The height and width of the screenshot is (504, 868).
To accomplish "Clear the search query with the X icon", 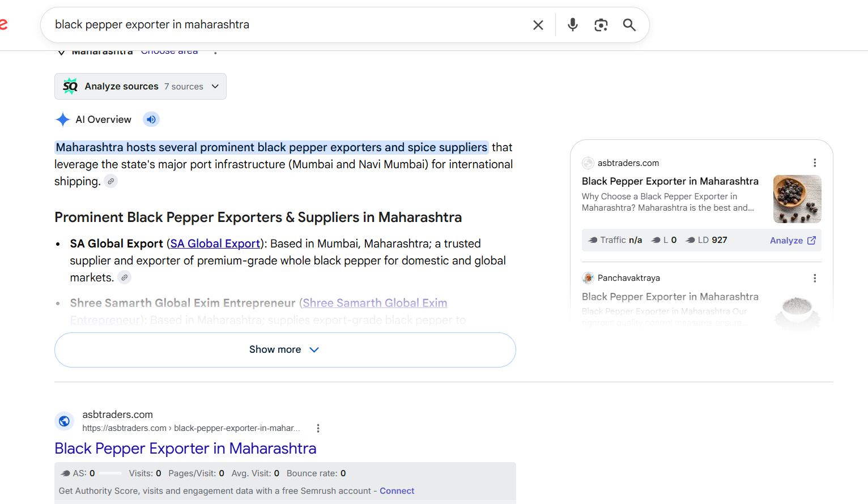I will point(538,25).
